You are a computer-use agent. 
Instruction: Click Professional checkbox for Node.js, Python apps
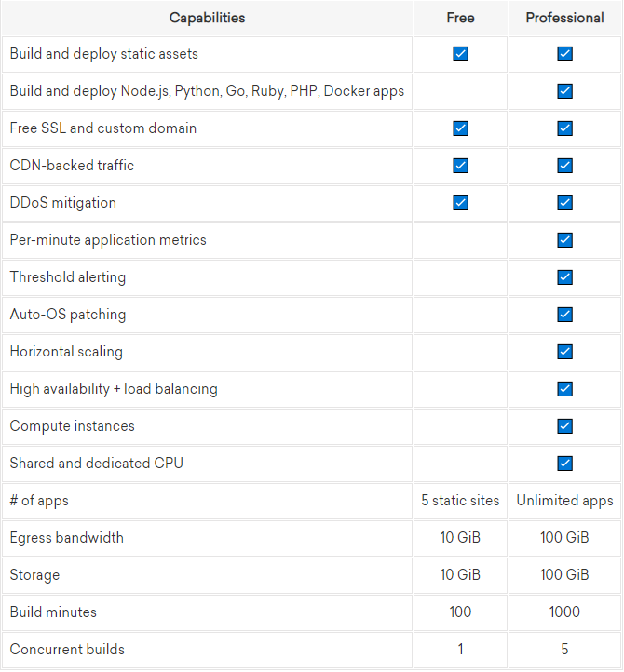564,91
